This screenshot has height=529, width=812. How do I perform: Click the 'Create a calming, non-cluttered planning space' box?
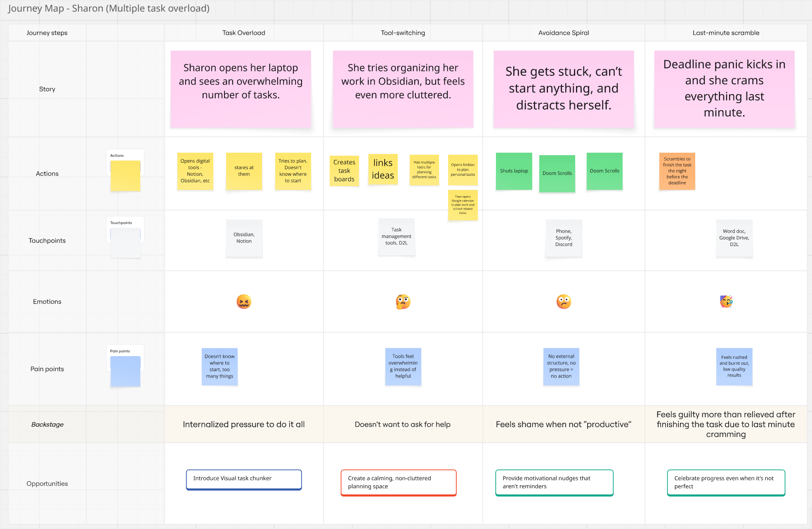(x=399, y=482)
